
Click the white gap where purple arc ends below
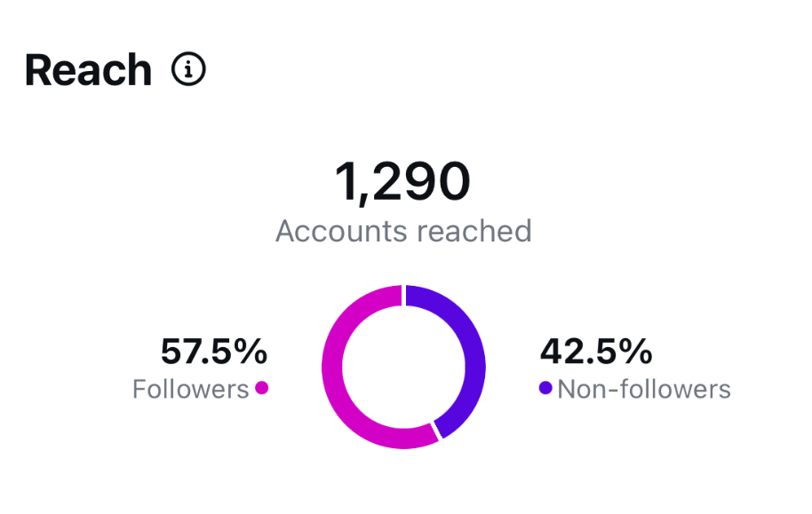[437, 430]
